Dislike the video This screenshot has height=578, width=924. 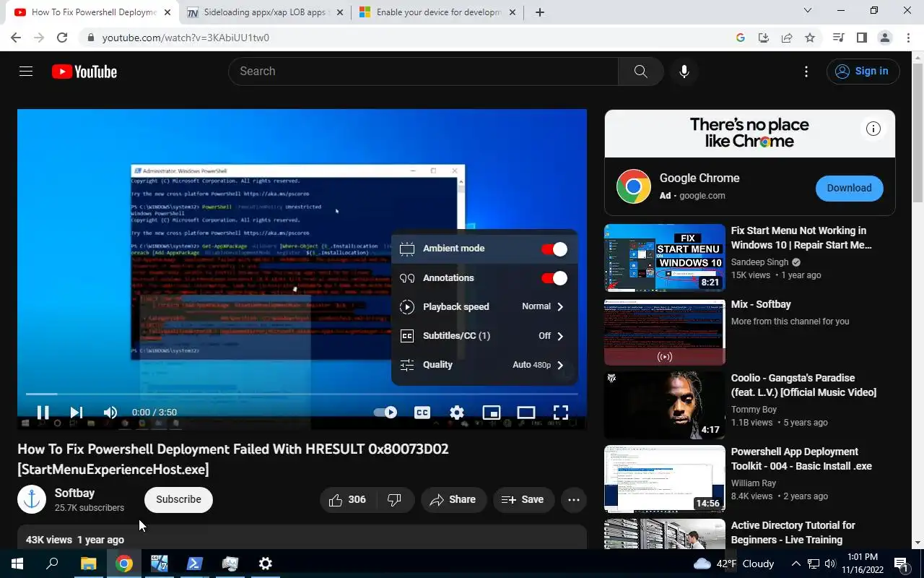(x=395, y=500)
